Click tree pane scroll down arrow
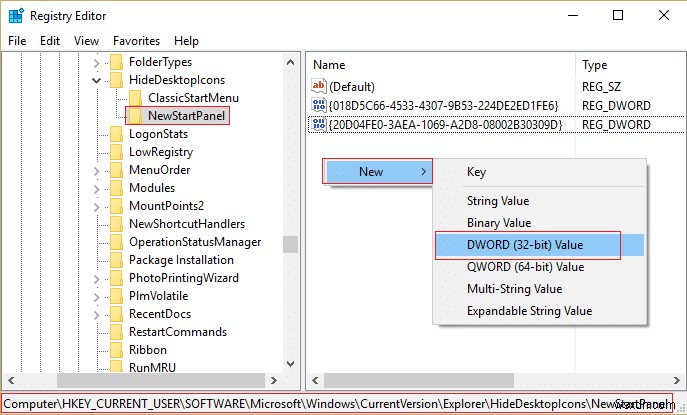 pos(290,364)
